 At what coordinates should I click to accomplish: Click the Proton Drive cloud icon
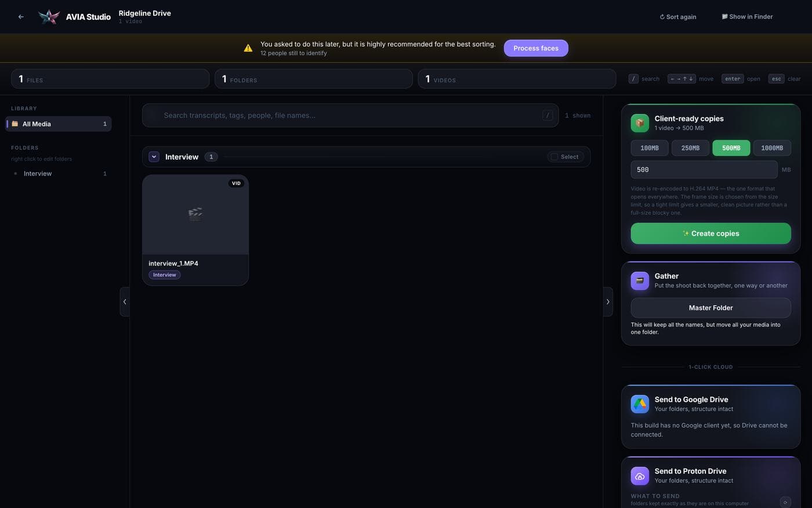pos(640,476)
